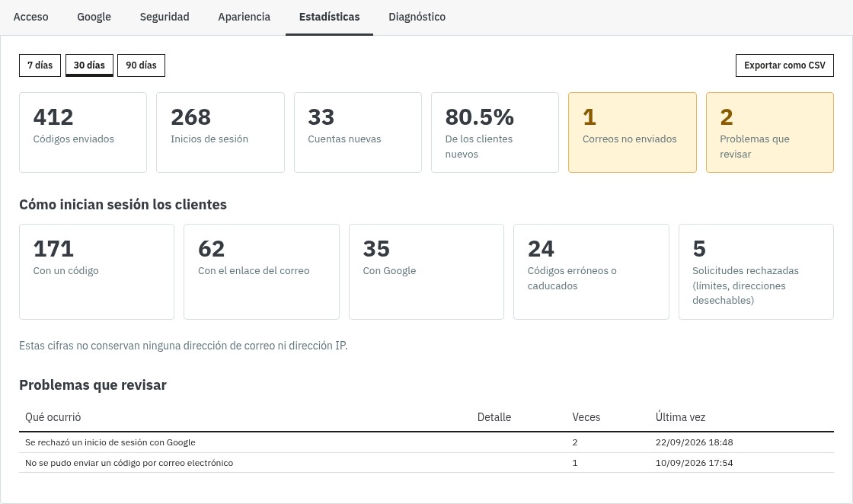
Task: Open the Diagnóstico tab
Action: coord(417,17)
